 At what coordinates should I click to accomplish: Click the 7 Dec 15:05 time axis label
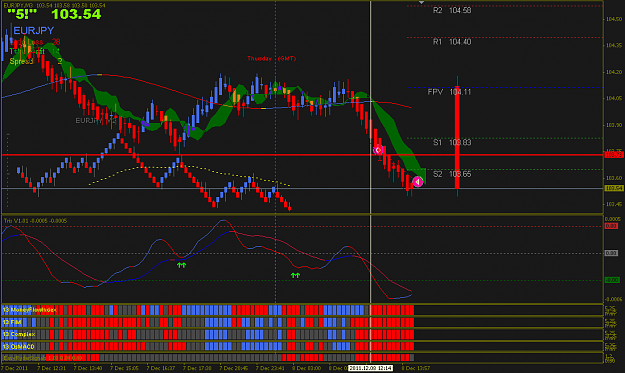click(x=124, y=368)
